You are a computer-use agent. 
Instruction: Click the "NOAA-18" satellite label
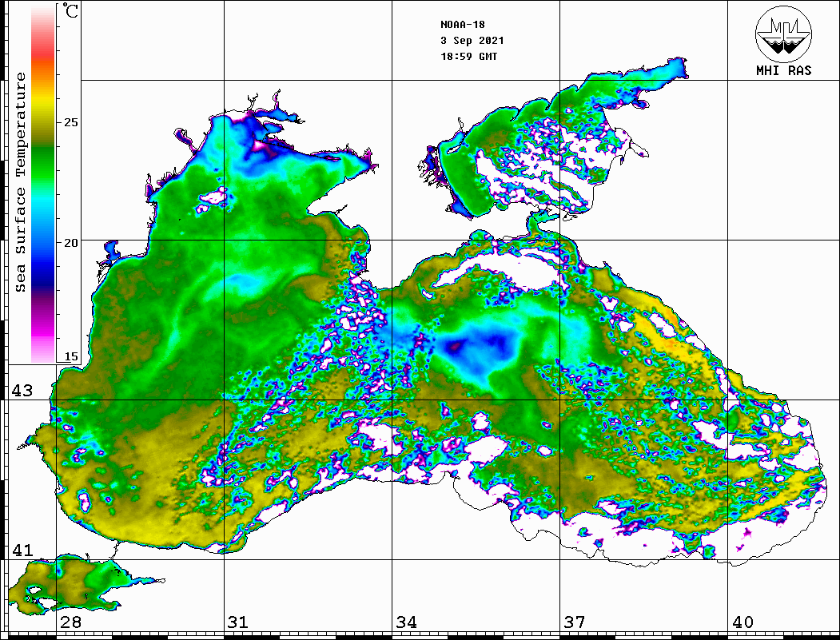click(x=463, y=25)
